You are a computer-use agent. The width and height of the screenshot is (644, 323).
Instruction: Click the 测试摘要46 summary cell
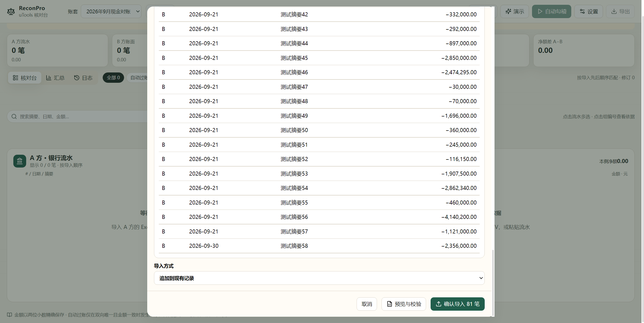pyautogui.click(x=294, y=72)
